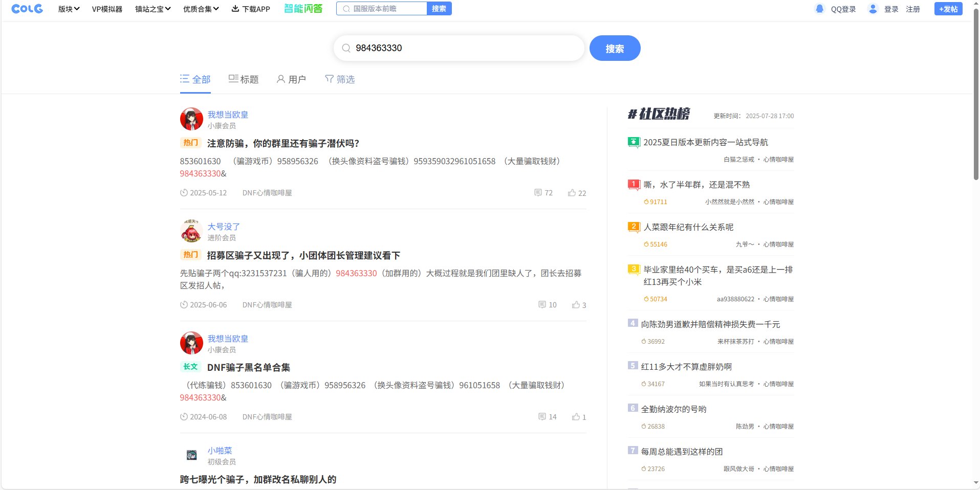Focus the 国服版本前瞻 top search field
This screenshot has height=490, width=980.
tap(382, 9)
